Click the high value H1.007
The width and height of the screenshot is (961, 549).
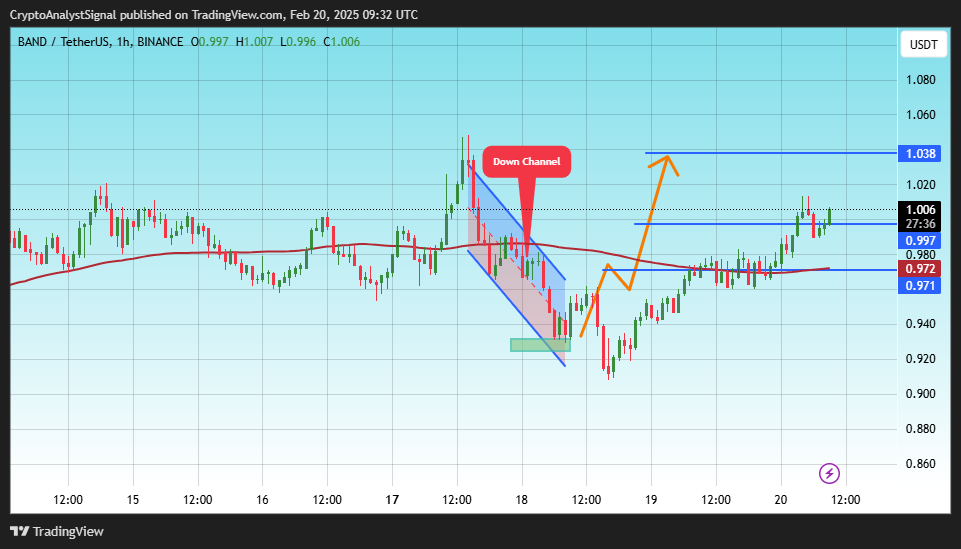254,42
